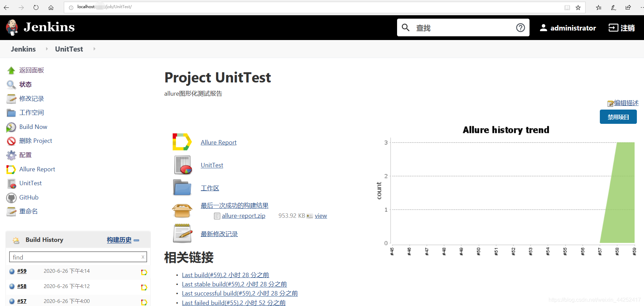Click the Allure badge icon on build #59 row

(144, 272)
